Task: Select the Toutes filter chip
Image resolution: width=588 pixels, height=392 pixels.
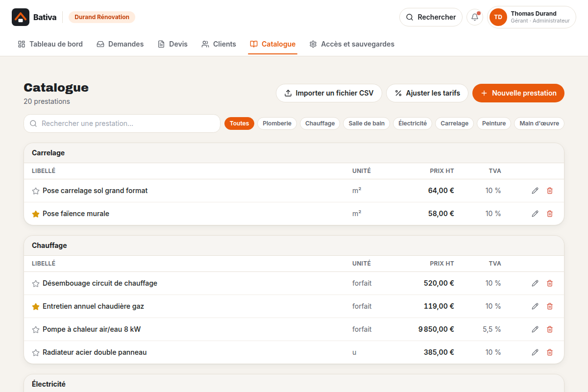Action: click(240, 123)
